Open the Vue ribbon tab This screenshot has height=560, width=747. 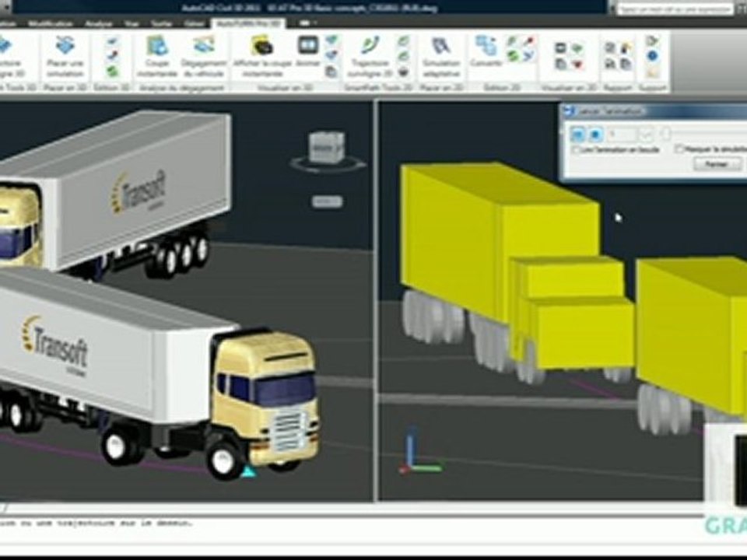click(x=132, y=23)
